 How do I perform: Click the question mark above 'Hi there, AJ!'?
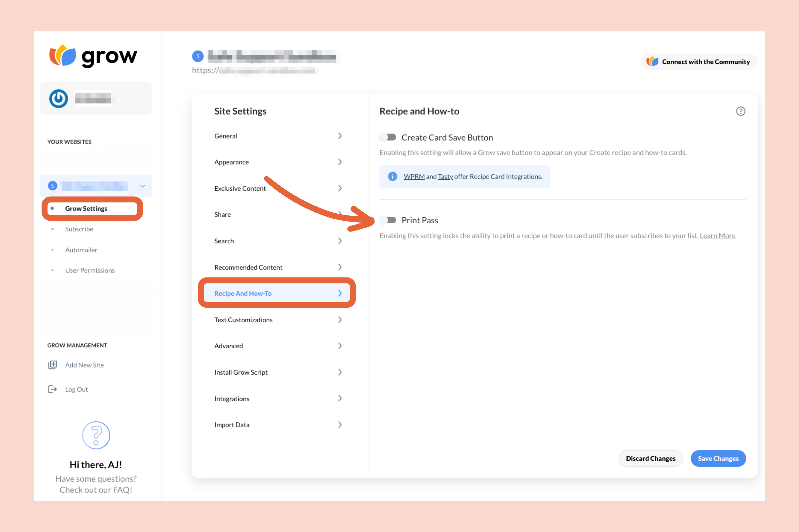coord(96,435)
